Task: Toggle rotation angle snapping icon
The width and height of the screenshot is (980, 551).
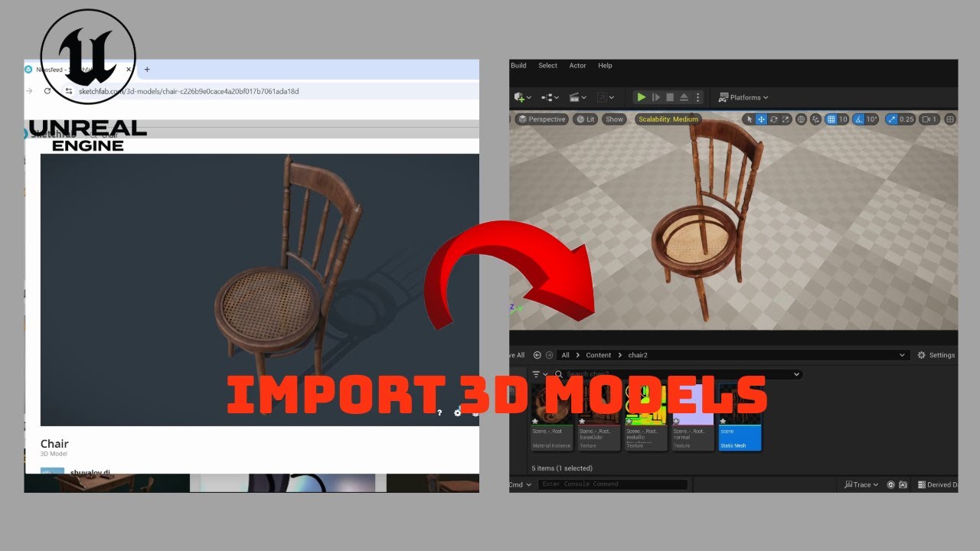Action: pyautogui.click(x=859, y=119)
